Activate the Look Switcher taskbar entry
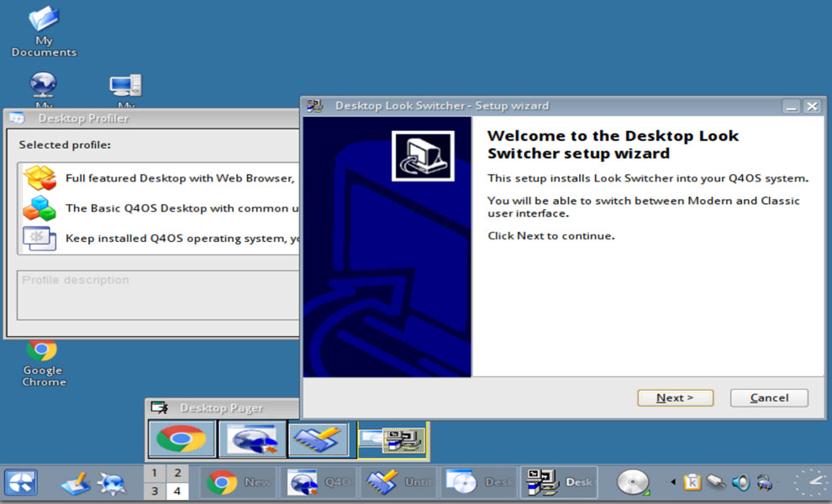Viewport: 832px width, 504px height. (x=559, y=482)
